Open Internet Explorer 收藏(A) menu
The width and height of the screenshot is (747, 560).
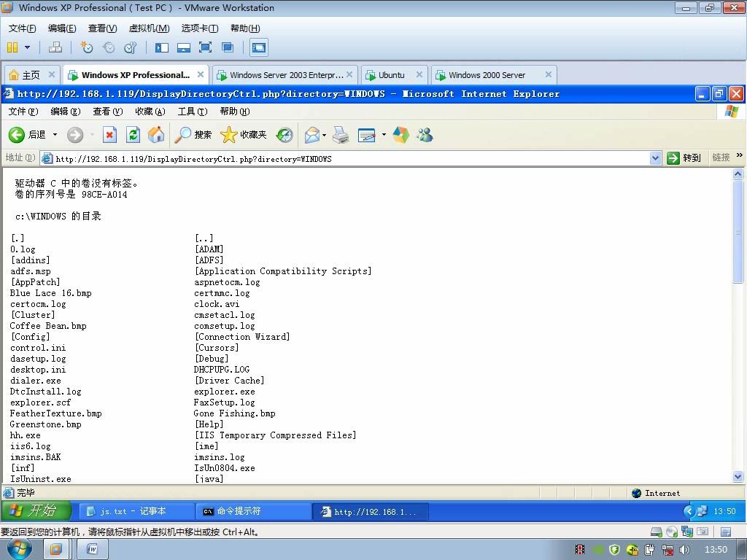pos(150,112)
